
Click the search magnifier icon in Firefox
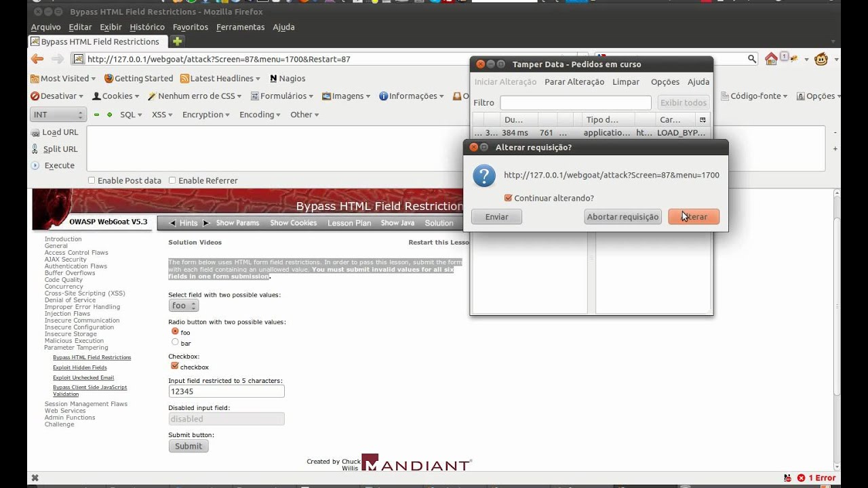coord(752,59)
